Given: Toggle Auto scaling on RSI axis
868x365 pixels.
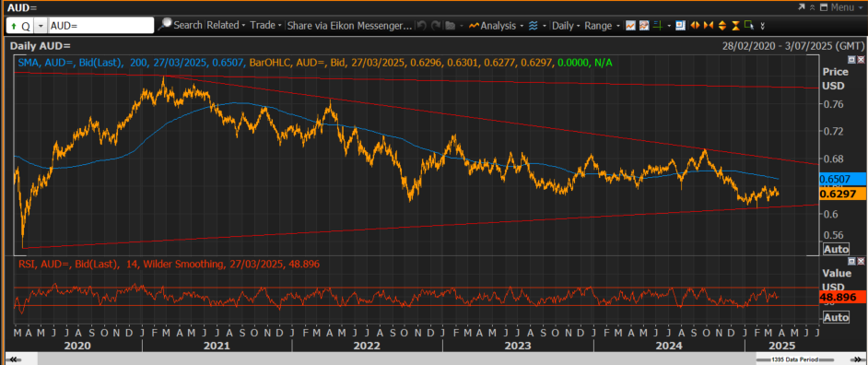Looking at the screenshot, I should 836,317.
